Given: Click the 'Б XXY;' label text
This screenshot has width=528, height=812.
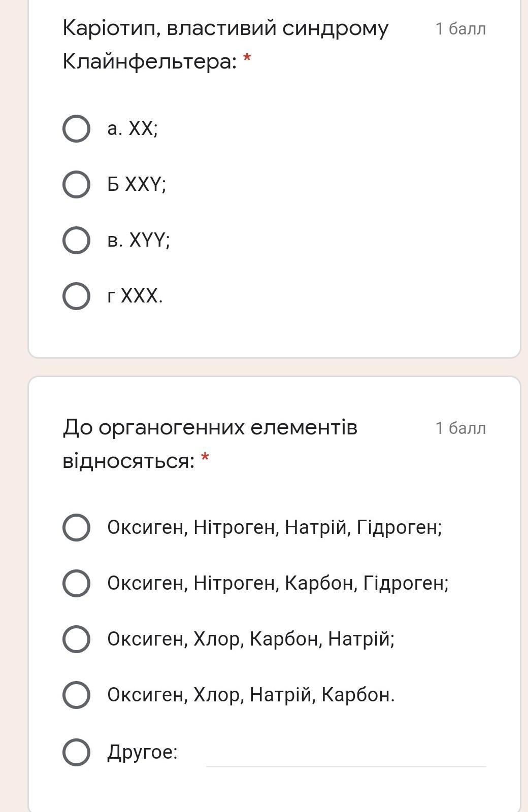Looking at the screenshot, I should tap(137, 185).
